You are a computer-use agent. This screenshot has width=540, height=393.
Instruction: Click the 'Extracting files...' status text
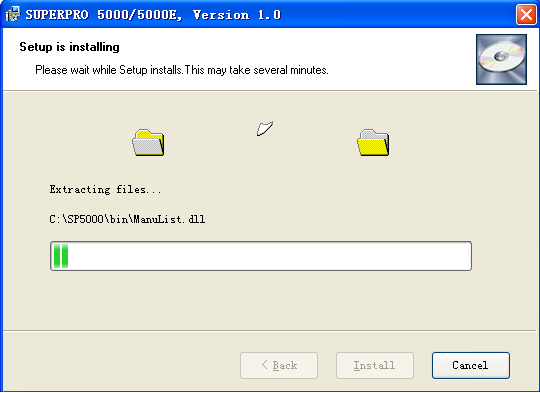tap(105, 189)
